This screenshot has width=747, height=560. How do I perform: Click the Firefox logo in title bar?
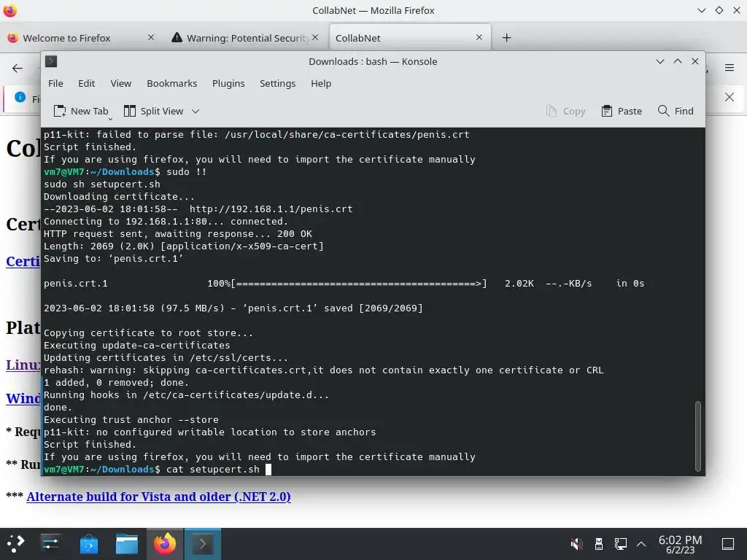(10, 10)
